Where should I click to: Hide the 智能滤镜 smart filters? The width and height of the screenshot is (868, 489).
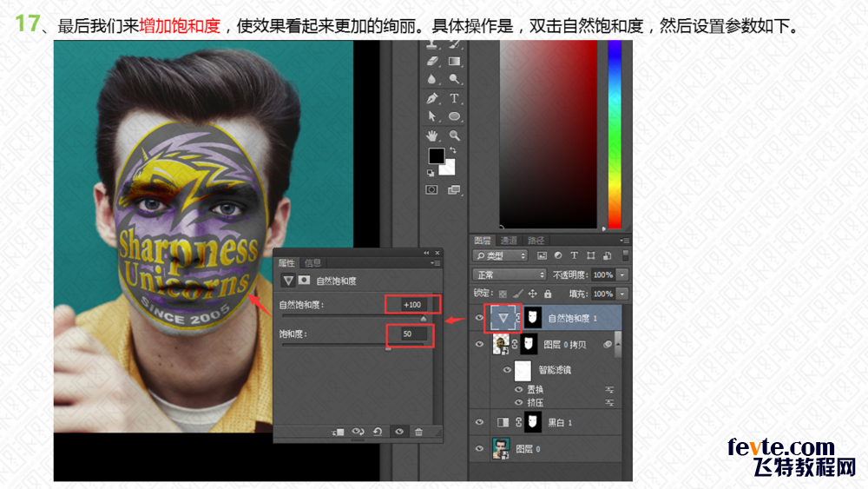point(507,370)
